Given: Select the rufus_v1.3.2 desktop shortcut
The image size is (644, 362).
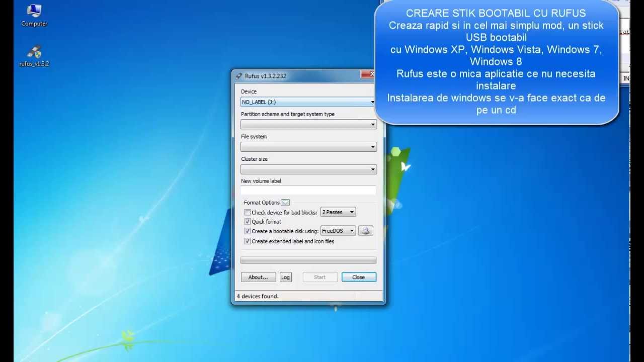Looking at the screenshot, I should tap(34, 56).
